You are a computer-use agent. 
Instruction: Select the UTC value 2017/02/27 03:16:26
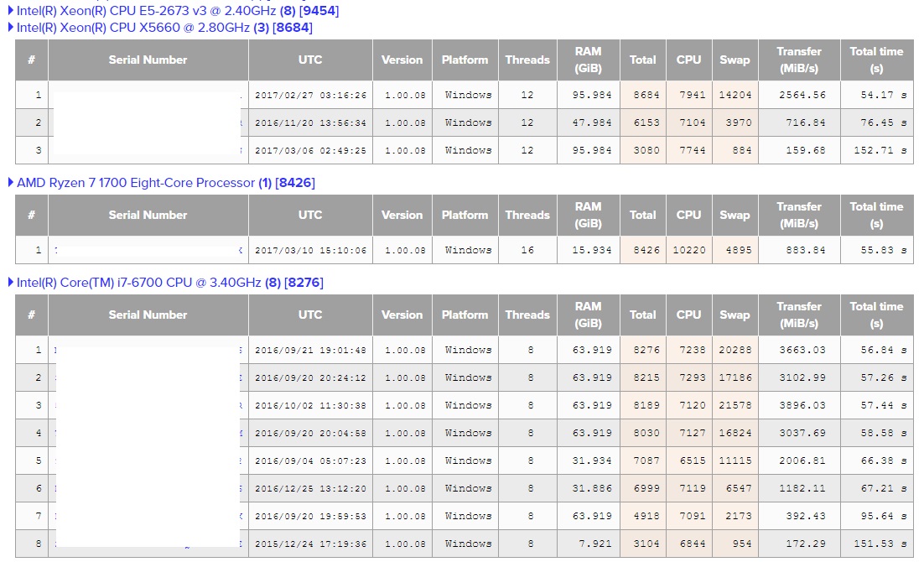310,95
